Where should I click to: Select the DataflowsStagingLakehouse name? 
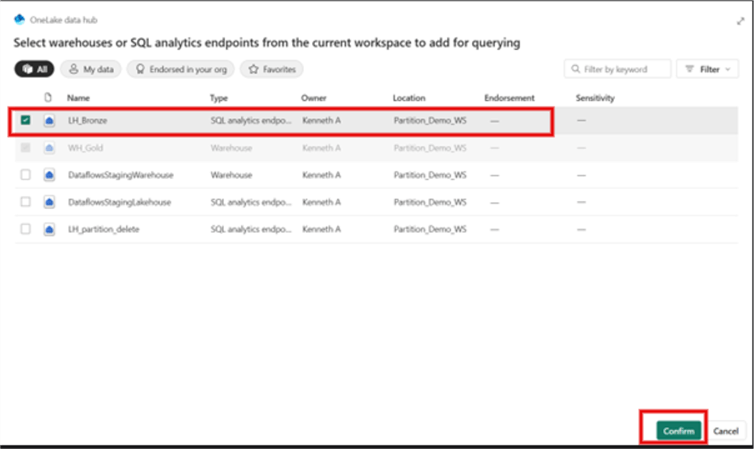click(x=119, y=202)
